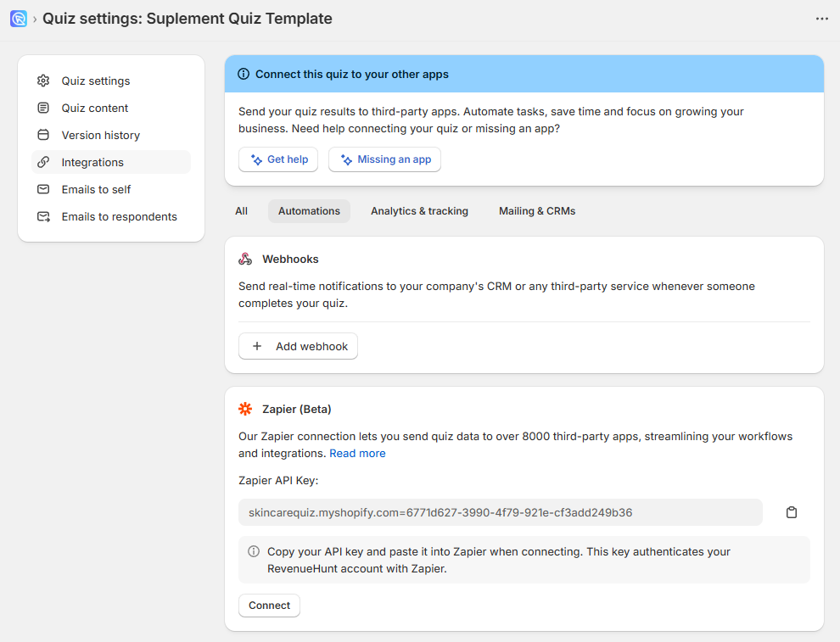Click the info icon in the blue banner
The height and width of the screenshot is (642, 840).
pos(244,74)
